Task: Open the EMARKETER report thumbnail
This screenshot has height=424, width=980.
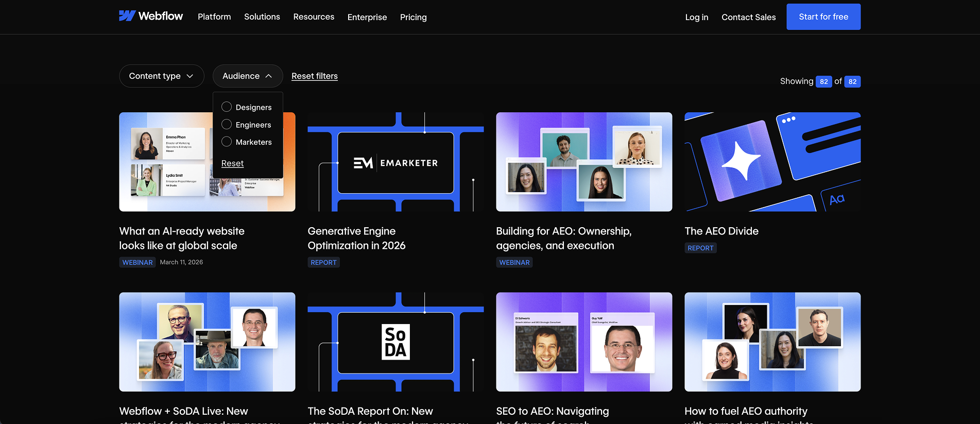Action: [396, 162]
